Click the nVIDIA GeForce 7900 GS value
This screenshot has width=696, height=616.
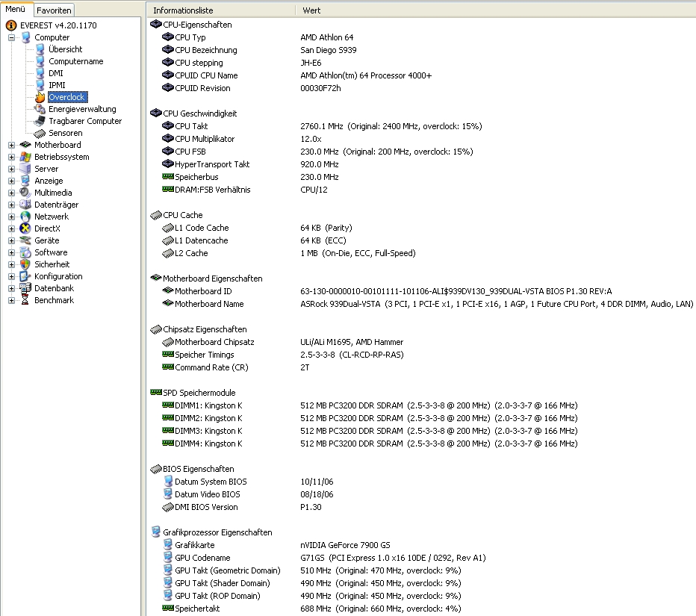(345, 545)
